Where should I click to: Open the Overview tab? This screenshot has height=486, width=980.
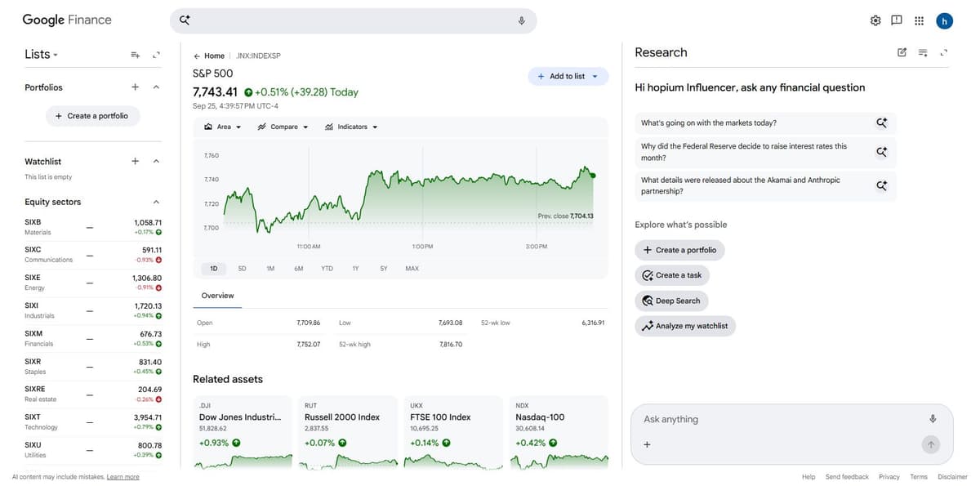click(x=217, y=296)
